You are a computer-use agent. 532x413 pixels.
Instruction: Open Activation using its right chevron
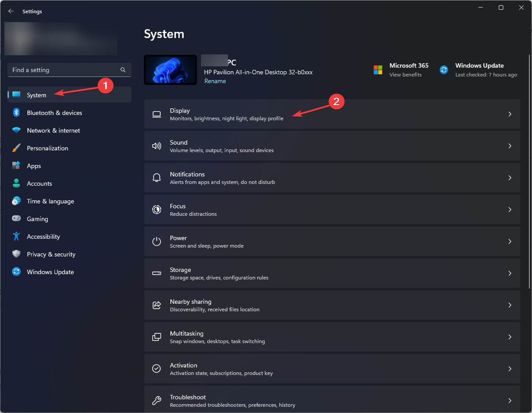[x=510, y=369]
